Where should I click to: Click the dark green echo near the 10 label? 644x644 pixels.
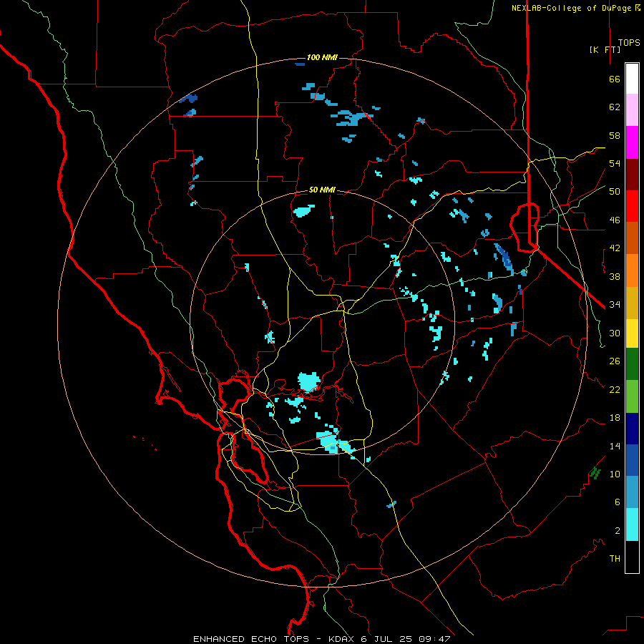pyautogui.click(x=595, y=473)
